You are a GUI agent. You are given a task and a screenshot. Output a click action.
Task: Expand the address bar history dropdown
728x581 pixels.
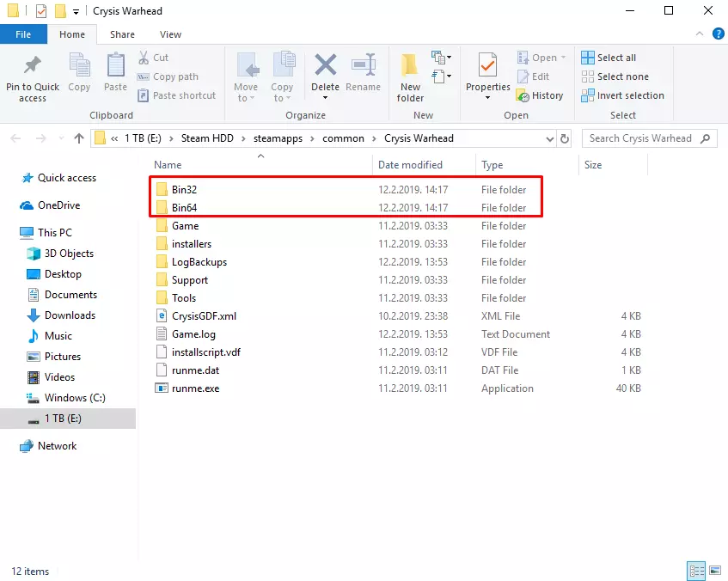550,139
